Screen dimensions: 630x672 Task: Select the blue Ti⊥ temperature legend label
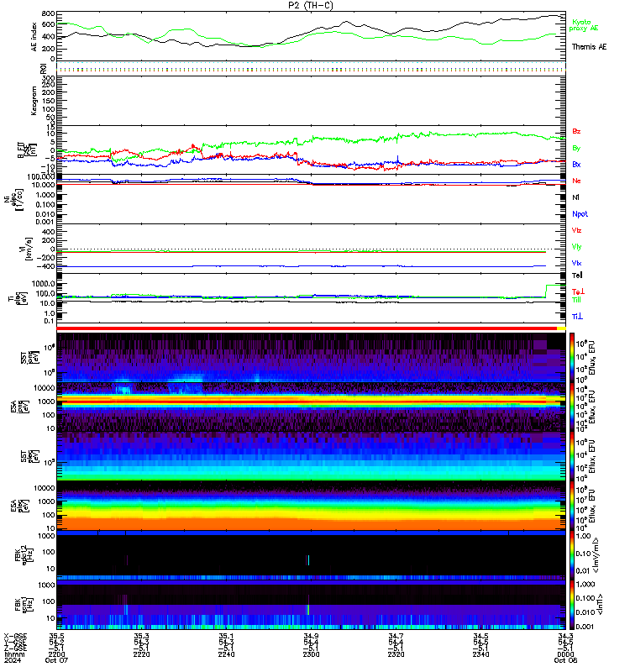pos(577,317)
